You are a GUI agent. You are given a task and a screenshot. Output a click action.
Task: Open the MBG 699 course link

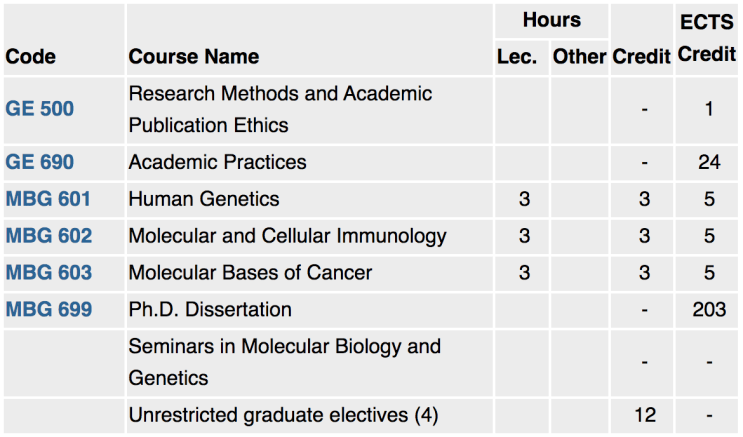tap(49, 310)
